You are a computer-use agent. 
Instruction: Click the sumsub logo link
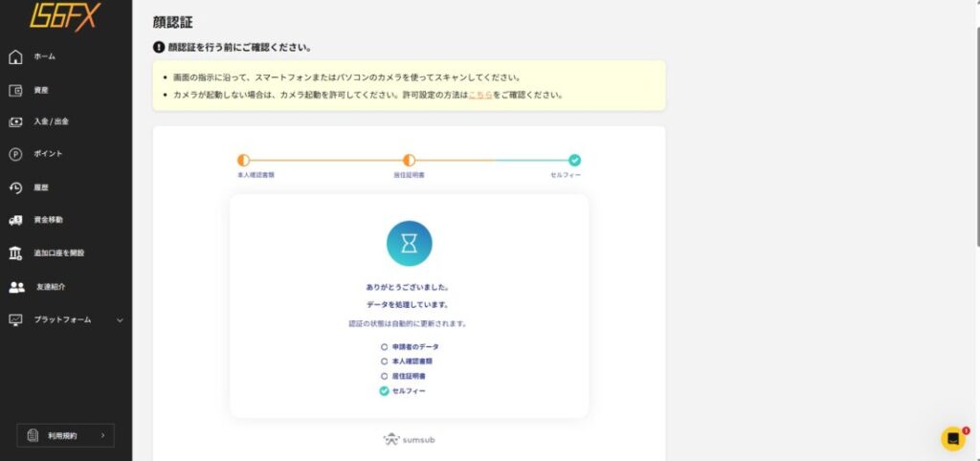(409, 440)
